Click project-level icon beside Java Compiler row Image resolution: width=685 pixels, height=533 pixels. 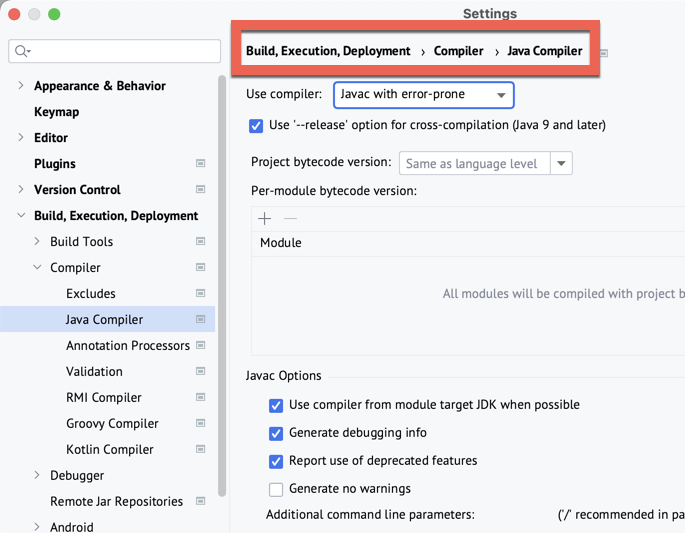point(201,319)
